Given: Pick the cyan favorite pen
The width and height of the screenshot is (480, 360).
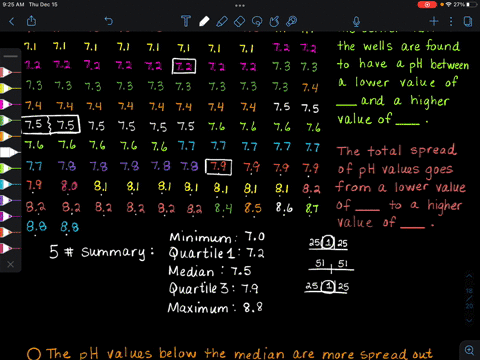Looking at the screenshot, I should pyautogui.click(x=10, y=184).
